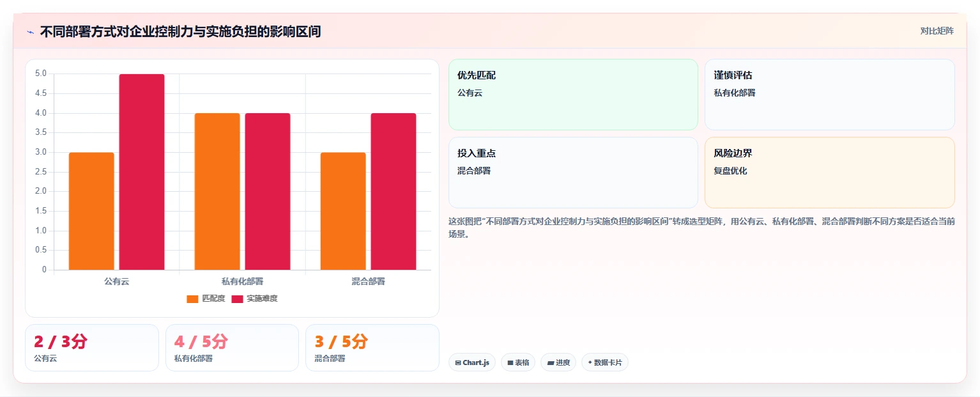The image size is (980, 397).
Task: Click the title 不同部署方式对企业控制力与实施负担的影响区间
Action: 180,31
